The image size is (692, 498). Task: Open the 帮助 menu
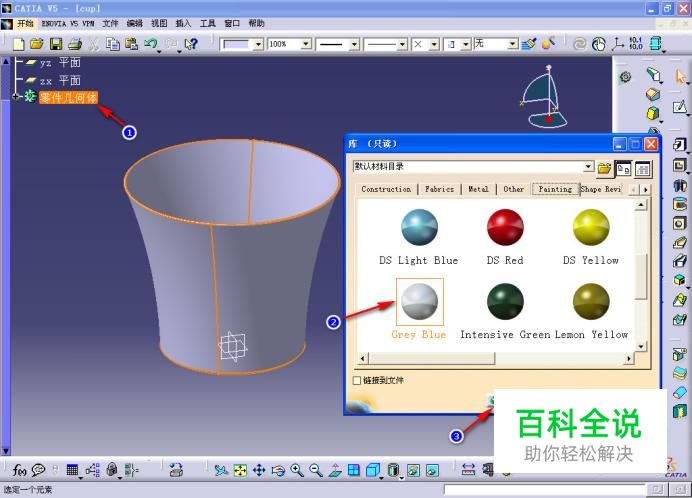[x=256, y=23]
